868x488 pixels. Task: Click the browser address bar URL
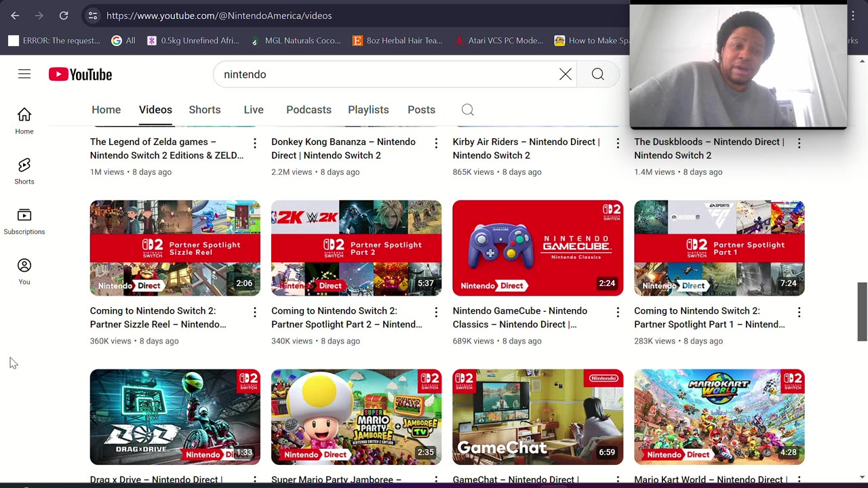pyautogui.click(x=219, y=15)
